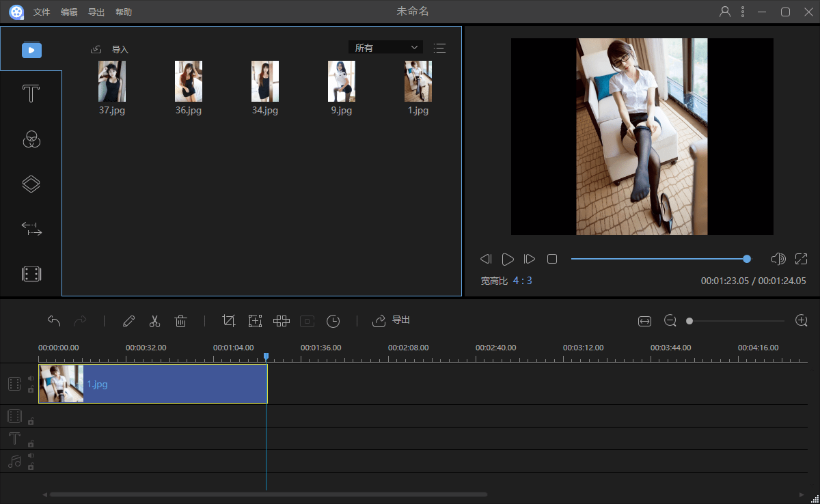This screenshot has width=820, height=504.
Task: Lock the text track
Action: point(31,444)
